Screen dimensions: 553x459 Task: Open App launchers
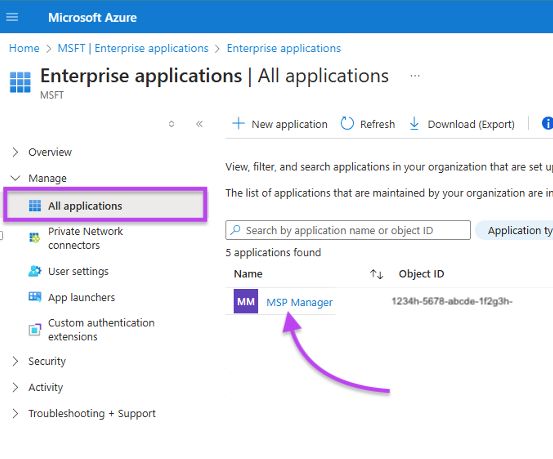pyautogui.click(x=81, y=297)
